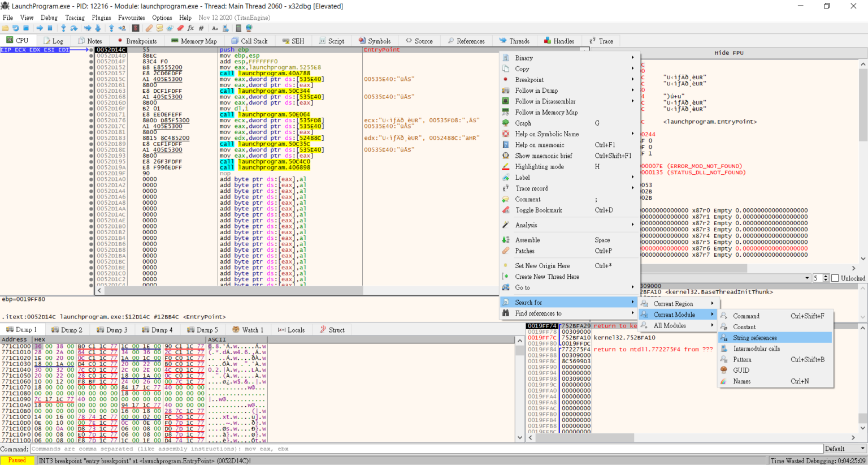Click the Step Into toolbar icon
Viewport: 868px width, 465px height.
(x=63, y=28)
